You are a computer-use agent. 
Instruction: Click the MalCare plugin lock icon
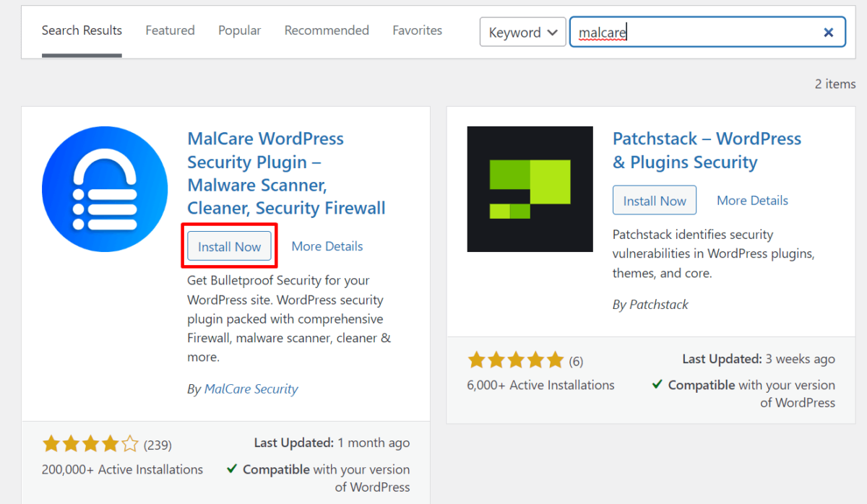pyautogui.click(x=105, y=188)
